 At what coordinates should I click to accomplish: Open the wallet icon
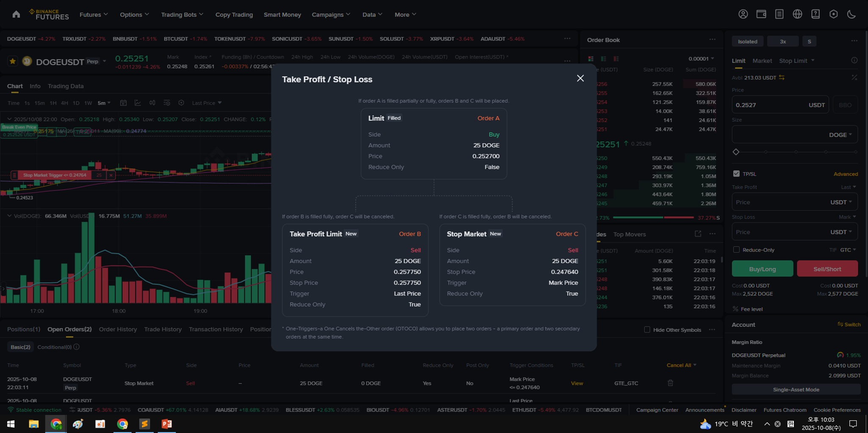761,14
